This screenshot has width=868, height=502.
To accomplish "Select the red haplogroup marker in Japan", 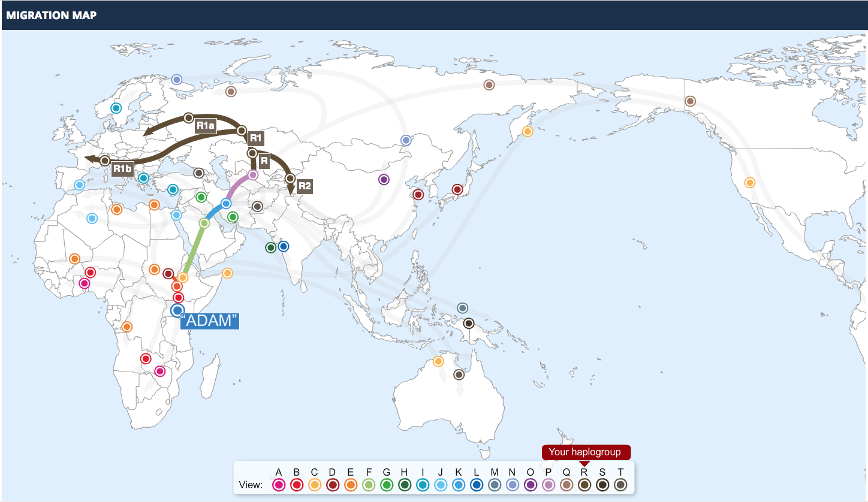I will pyautogui.click(x=459, y=189).
